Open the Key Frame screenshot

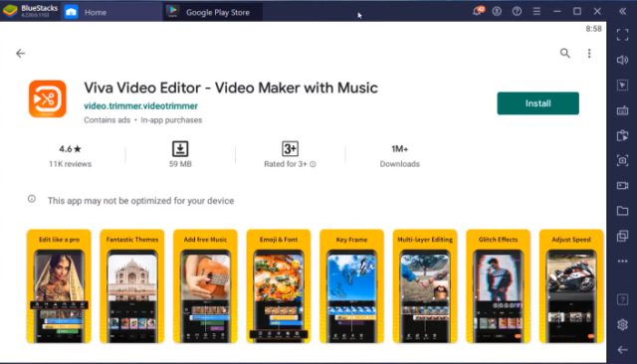click(x=351, y=286)
